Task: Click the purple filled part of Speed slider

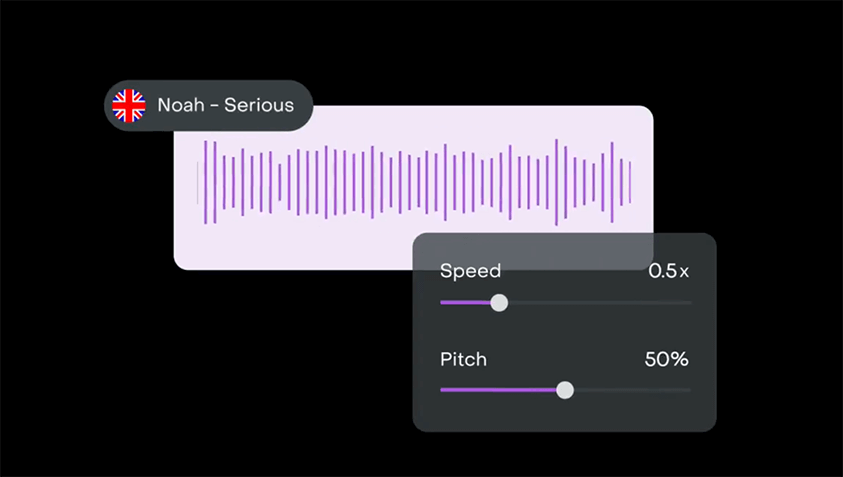Action: [466, 303]
